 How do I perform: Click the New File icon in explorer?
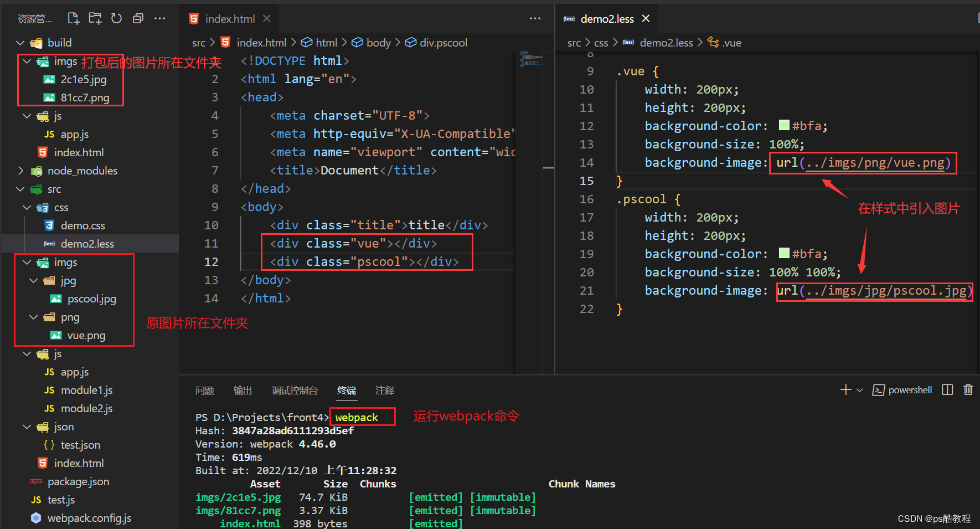point(74,18)
